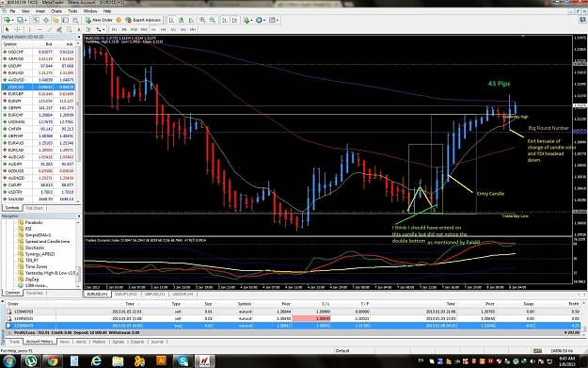Switch timeframe to M1
The width and height of the screenshot is (588, 368).
115,29
